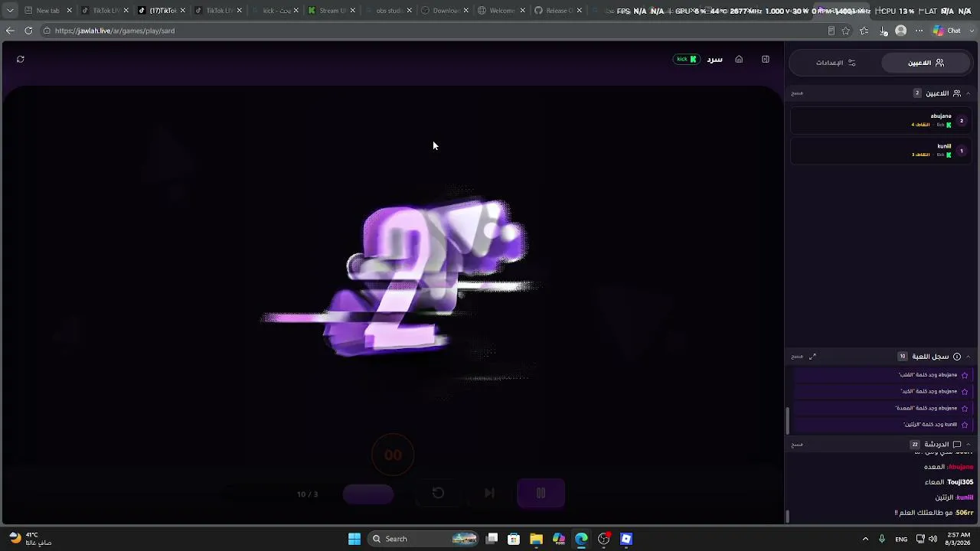980x551 pixels.
Task: Click the info icon beside سجل اللعبة
Action: click(957, 357)
